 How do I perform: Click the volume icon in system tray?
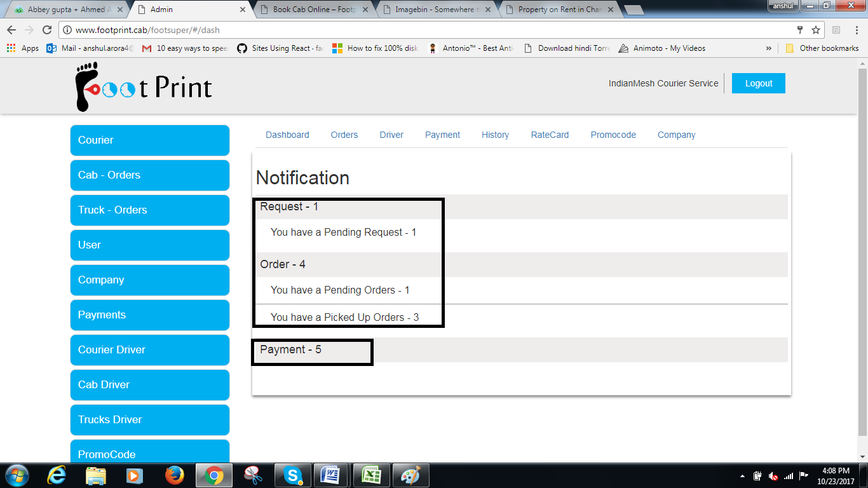(773, 475)
